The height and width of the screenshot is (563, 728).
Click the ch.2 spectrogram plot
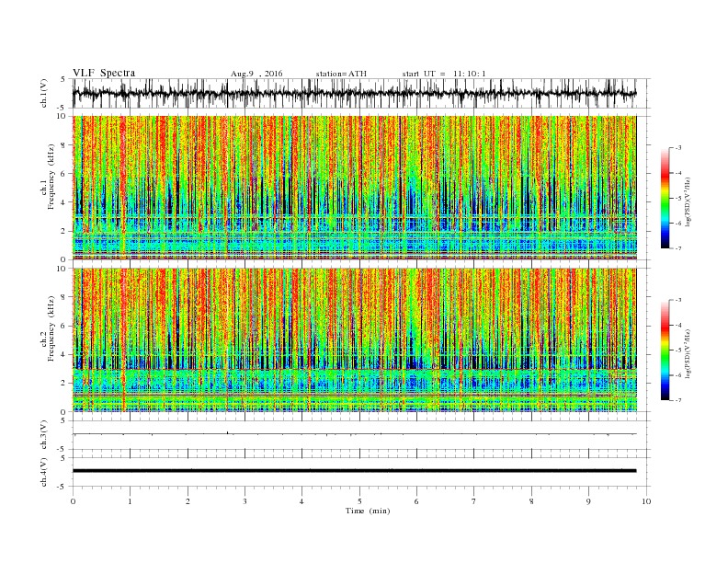click(x=355, y=339)
